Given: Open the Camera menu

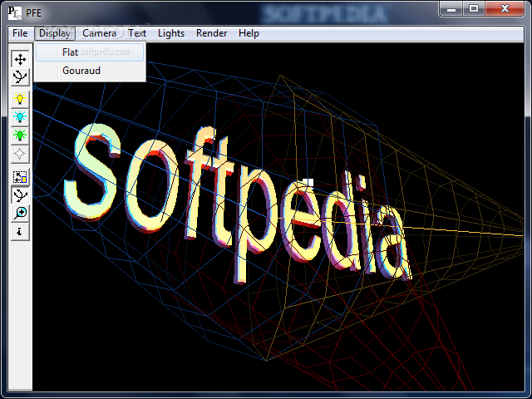Looking at the screenshot, I should (99, 33).
